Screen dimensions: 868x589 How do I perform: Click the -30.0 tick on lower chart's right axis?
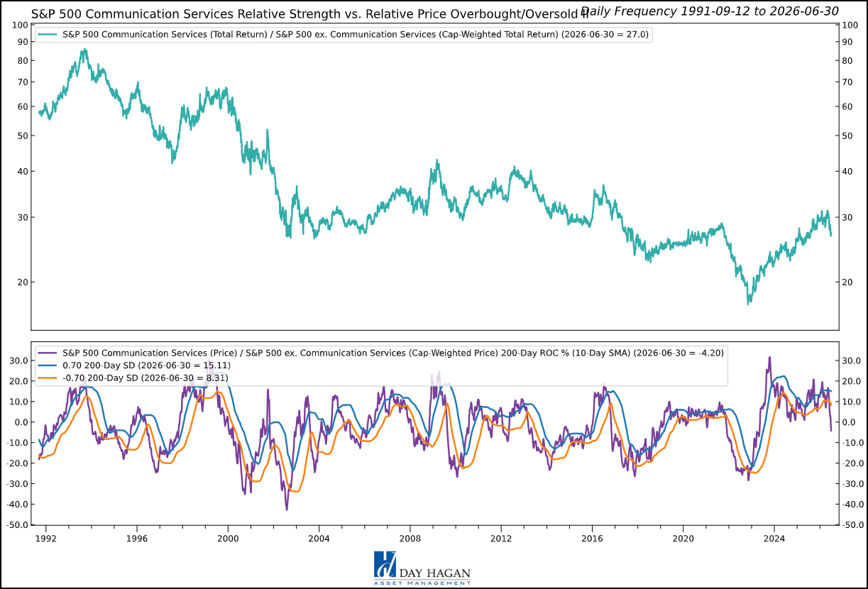[x=853, y=484]
